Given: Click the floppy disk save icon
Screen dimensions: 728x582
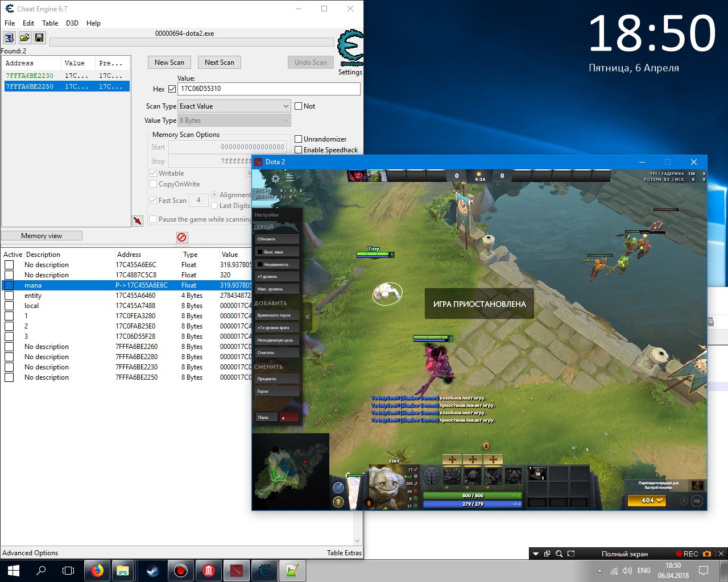Looking at the screenshot, I should pos(39,38).
